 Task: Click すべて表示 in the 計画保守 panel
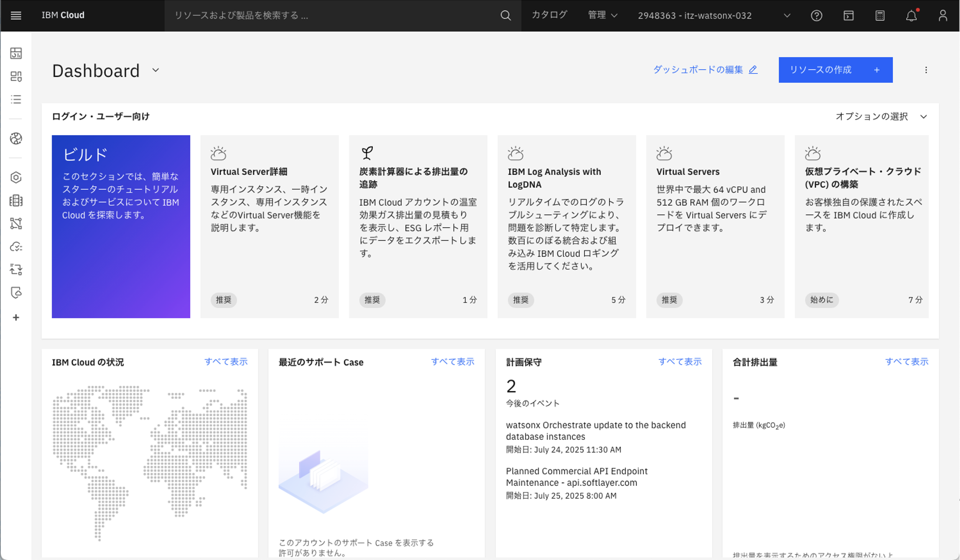click(679, 362)
